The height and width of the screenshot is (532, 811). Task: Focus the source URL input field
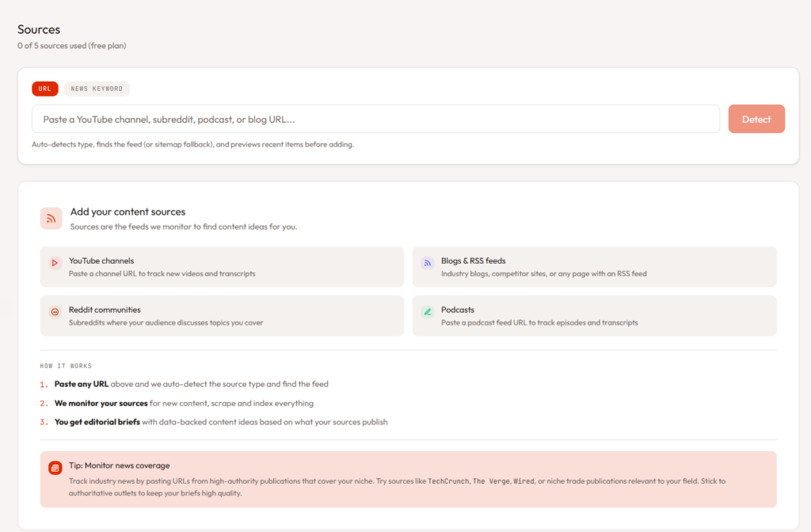(375, 119)
